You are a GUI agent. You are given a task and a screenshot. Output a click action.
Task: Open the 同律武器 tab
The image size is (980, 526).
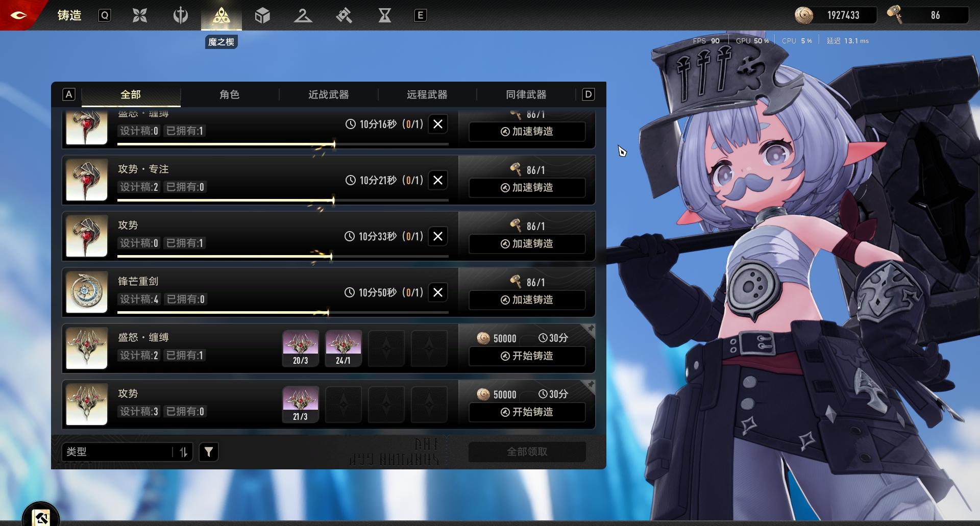(x=526, y=95)
